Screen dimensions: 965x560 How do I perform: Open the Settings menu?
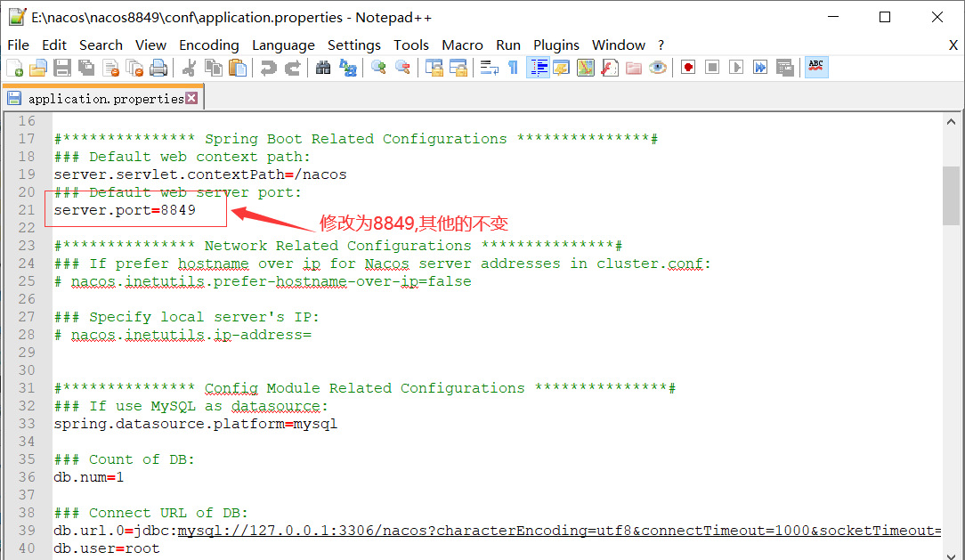[354, 45]
